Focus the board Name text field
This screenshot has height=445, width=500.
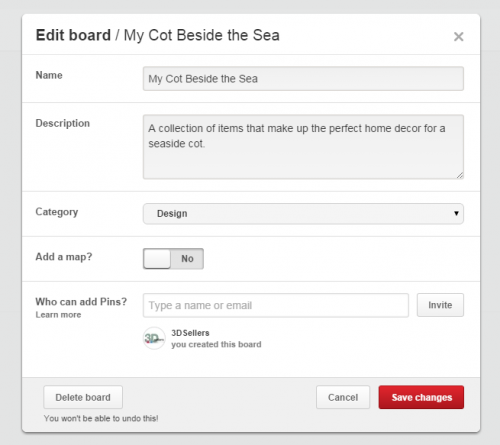(303, 79)
